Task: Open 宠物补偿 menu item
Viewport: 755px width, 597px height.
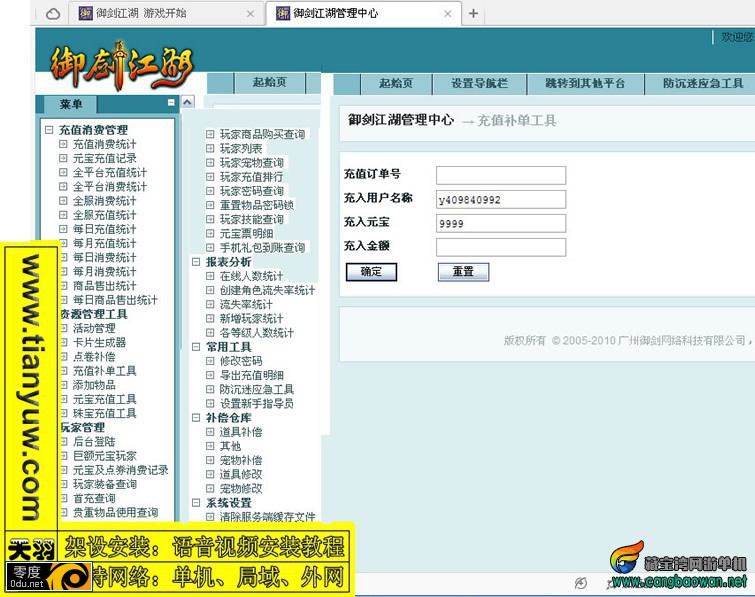Action: (x=241, y=460)
